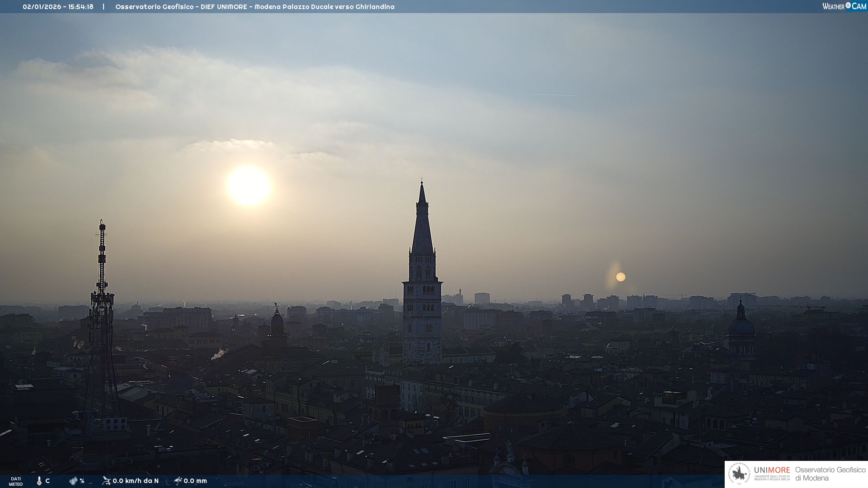Click the small lens flare sun reflection

(621, 277)
